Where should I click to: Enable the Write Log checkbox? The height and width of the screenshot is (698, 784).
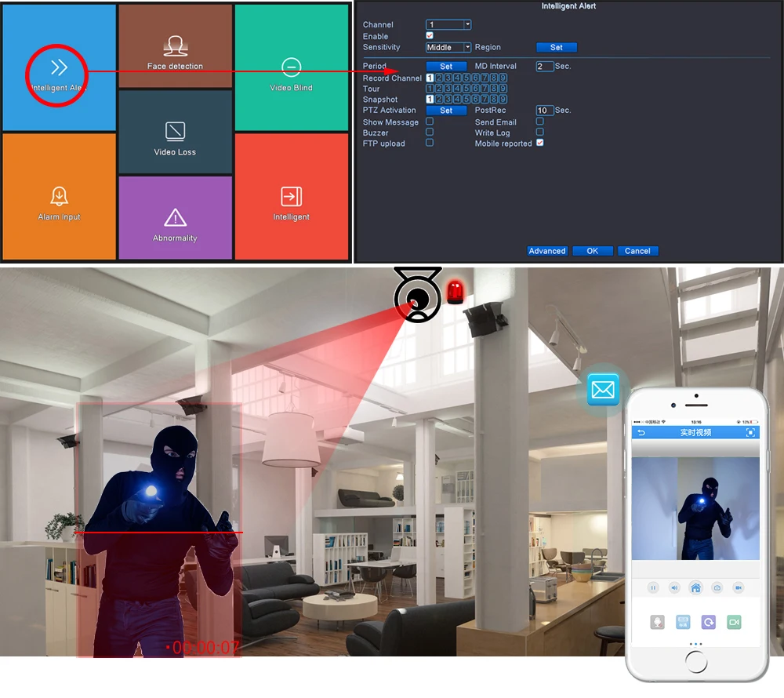[540, 132]
